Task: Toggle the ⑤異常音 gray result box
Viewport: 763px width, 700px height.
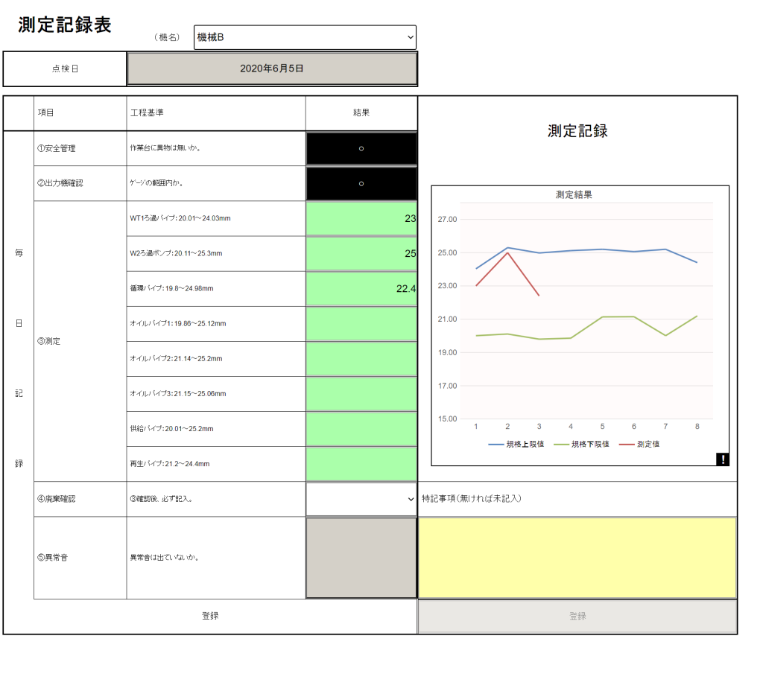Action: tap(361, 558)
